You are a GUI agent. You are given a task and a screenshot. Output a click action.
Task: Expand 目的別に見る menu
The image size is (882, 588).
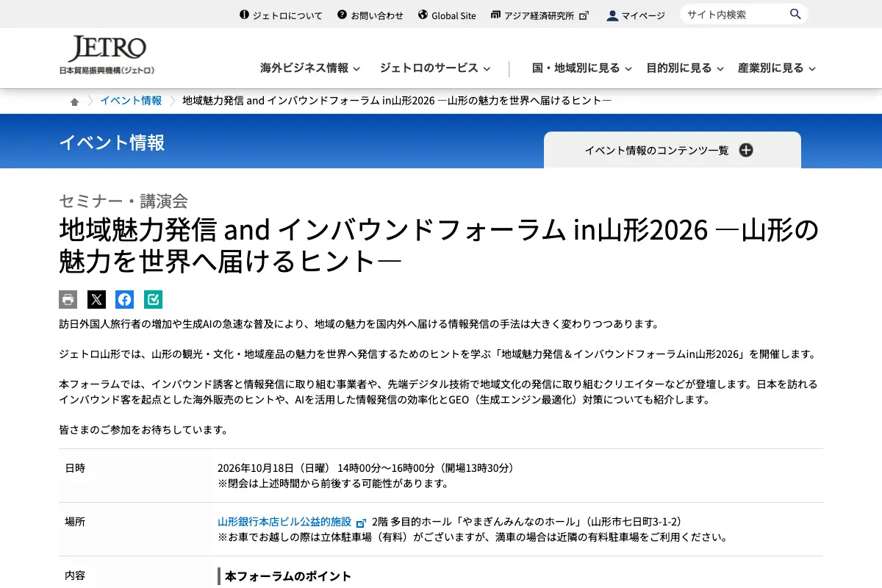coord(686,68)
